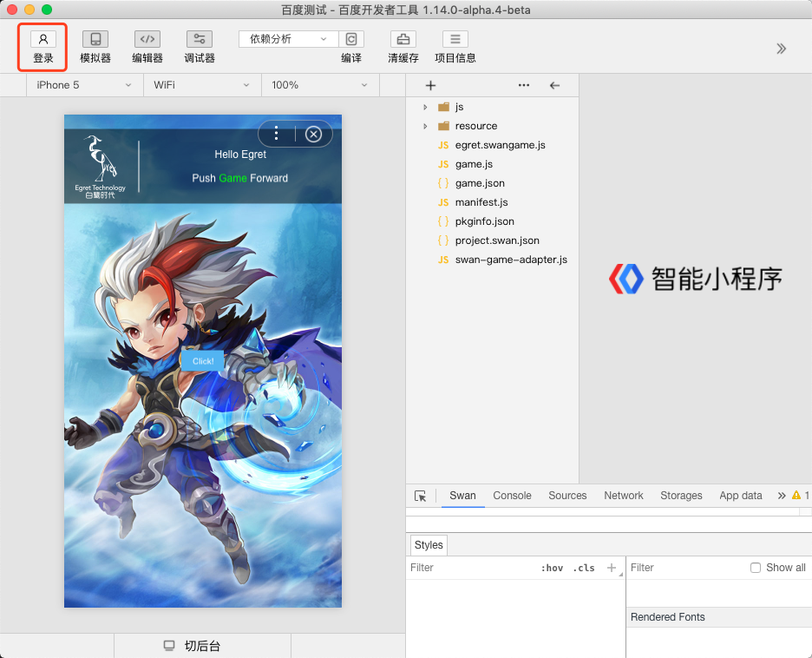This screenshot has height=658, width=812.
Task: Collapse file tree with left arrow icon
Action: [555, 85]
